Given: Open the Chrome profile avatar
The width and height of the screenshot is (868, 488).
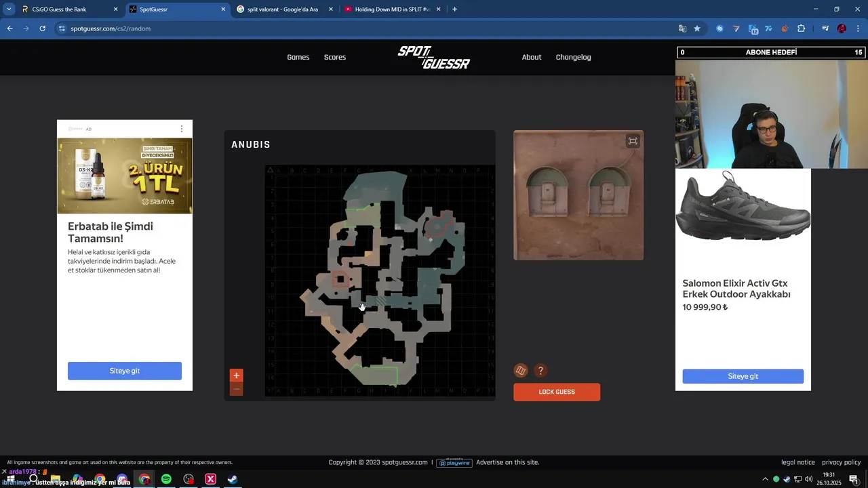Looking at the screenshot, I should (x=842, y=28).
